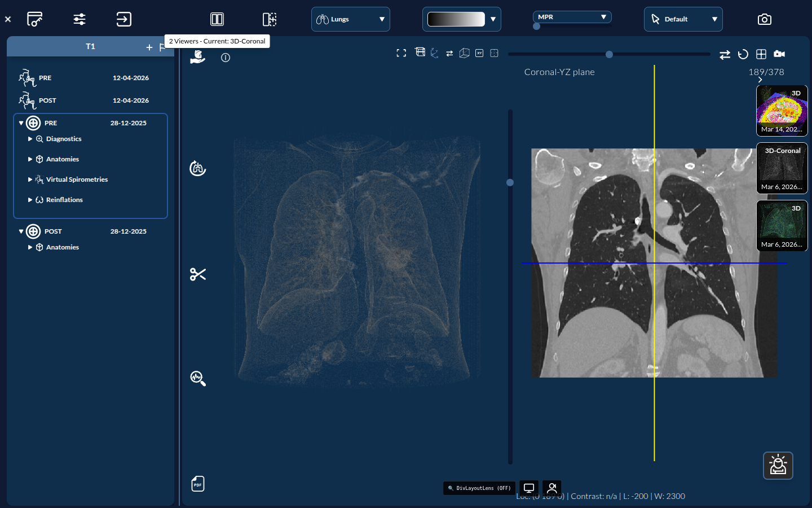
Task: Click the plus icon in T1 tab
Action: point(149,47)
